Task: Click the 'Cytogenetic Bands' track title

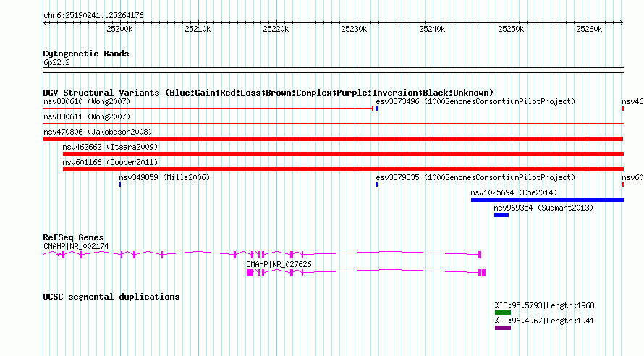Action: point(86,54)
